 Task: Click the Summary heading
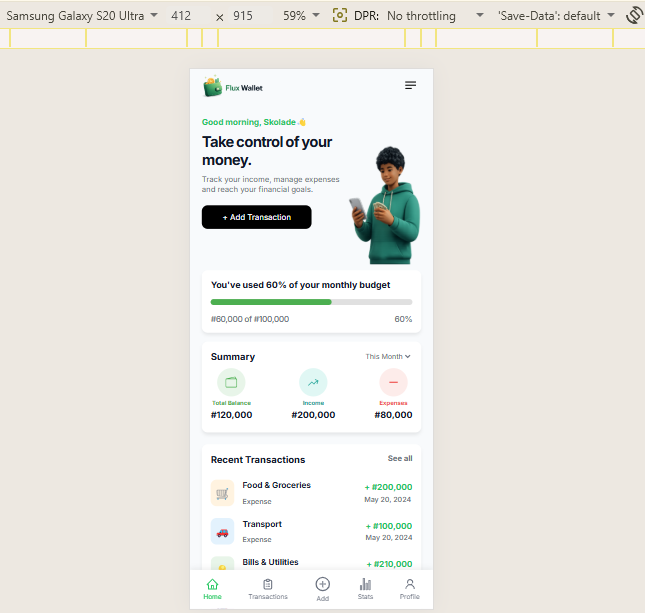coord(233,357)
